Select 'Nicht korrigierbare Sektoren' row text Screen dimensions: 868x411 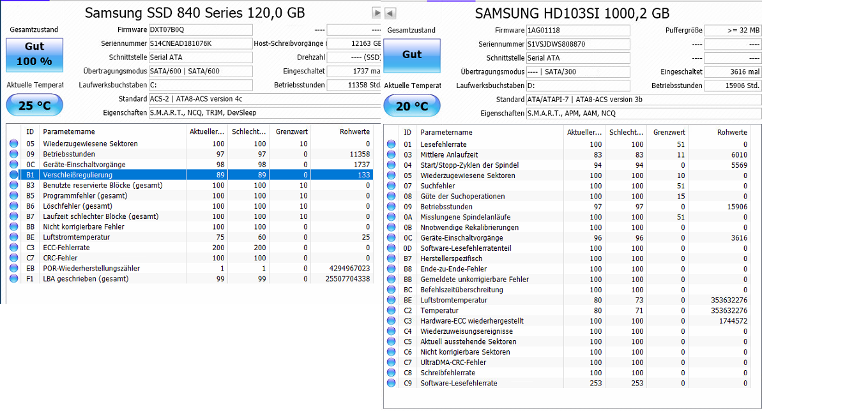(466, 352)
